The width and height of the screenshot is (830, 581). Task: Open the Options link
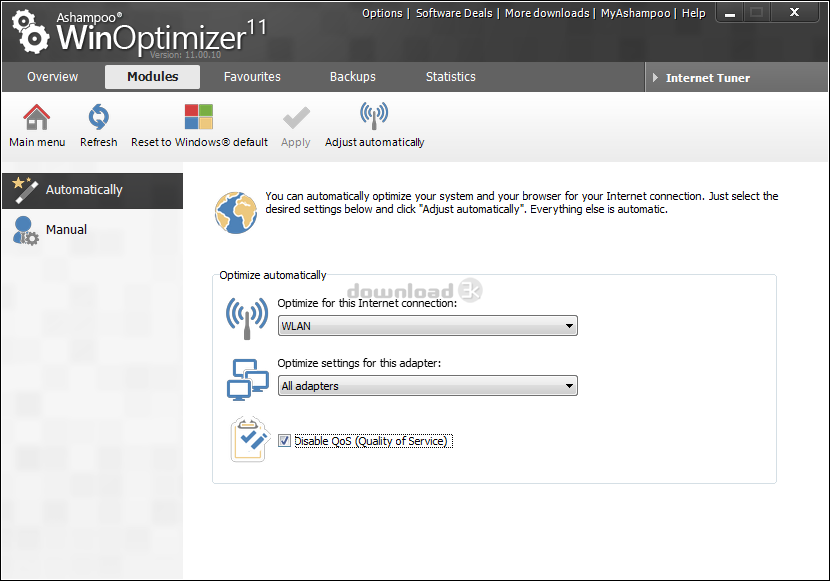pyautogui.click(x=382, y=13)
